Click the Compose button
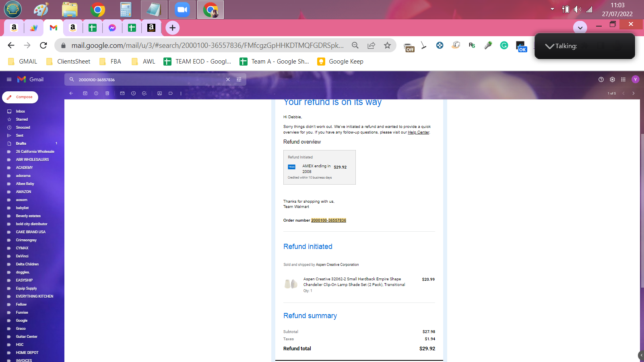Viewport: 644px width, 362px height. click(20, 97)
